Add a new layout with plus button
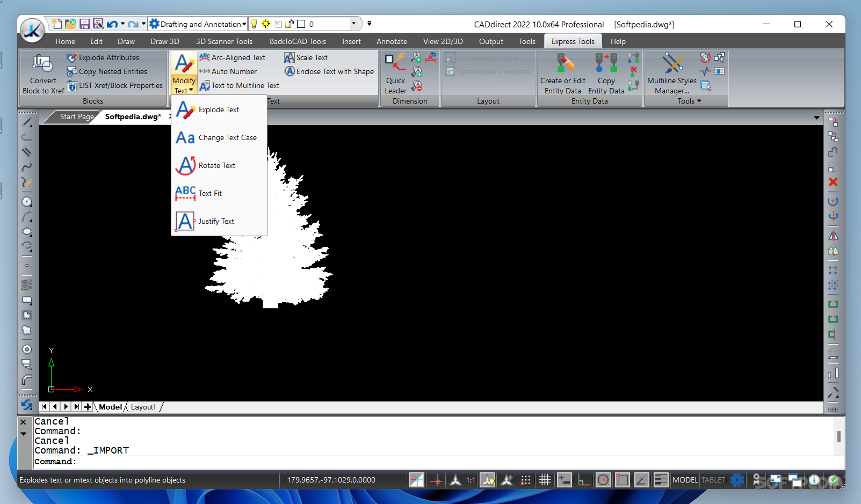The height and width of the screenshot is (504, 861). point(88,407)
